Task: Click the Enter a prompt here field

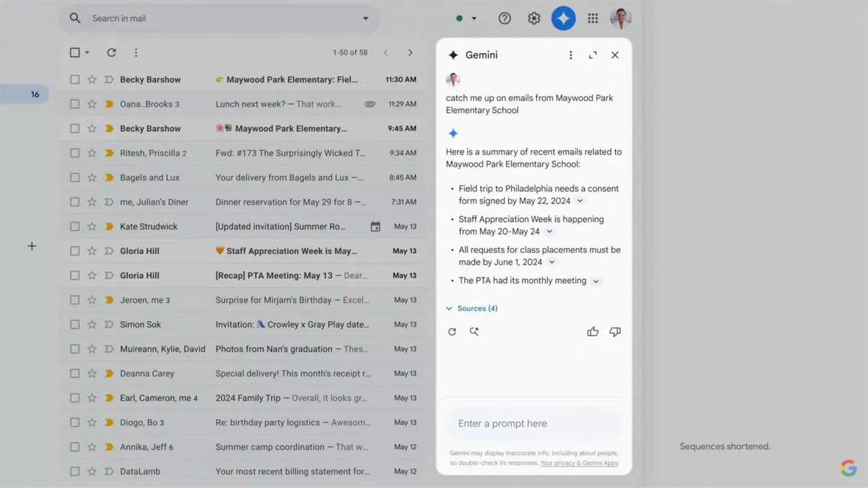Action: (x=533, y=423)
